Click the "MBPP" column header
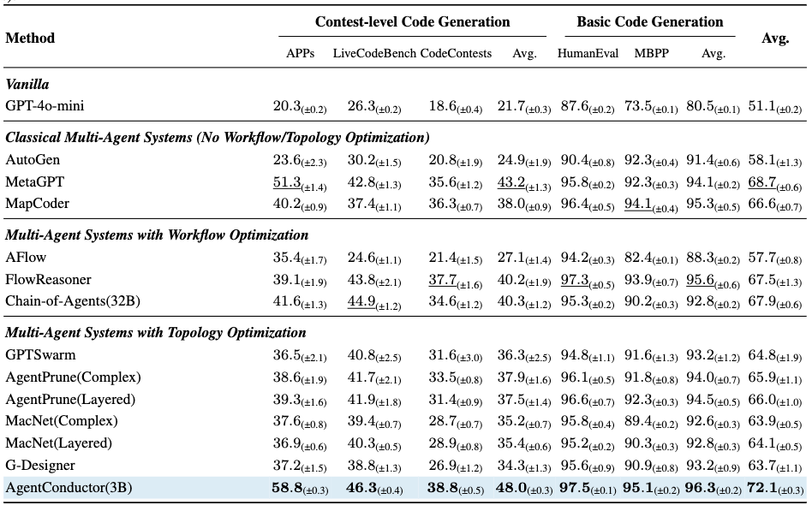 tap(652, 54)
